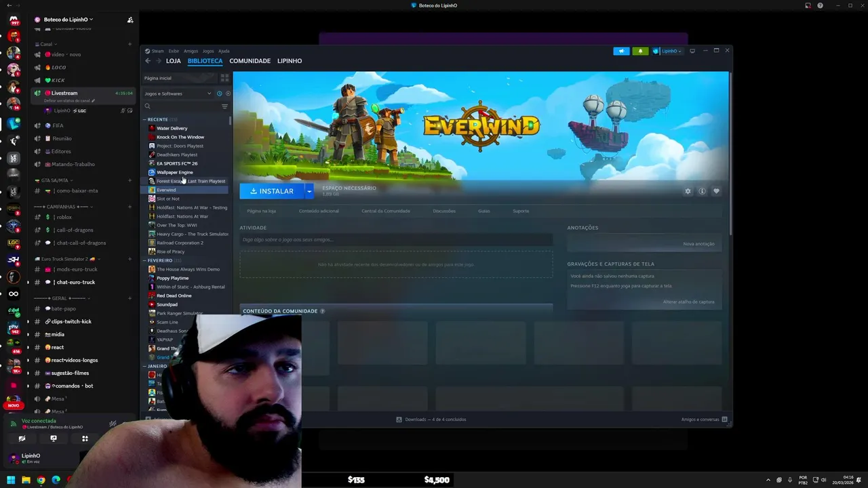Screen dimensions: 868x488
Task: Open the Ajuda menu
Action: pyautogui.click(x=224, y=51)
